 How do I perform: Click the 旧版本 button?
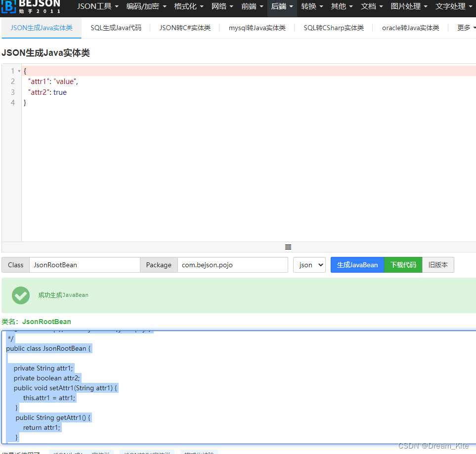point(438,265)
